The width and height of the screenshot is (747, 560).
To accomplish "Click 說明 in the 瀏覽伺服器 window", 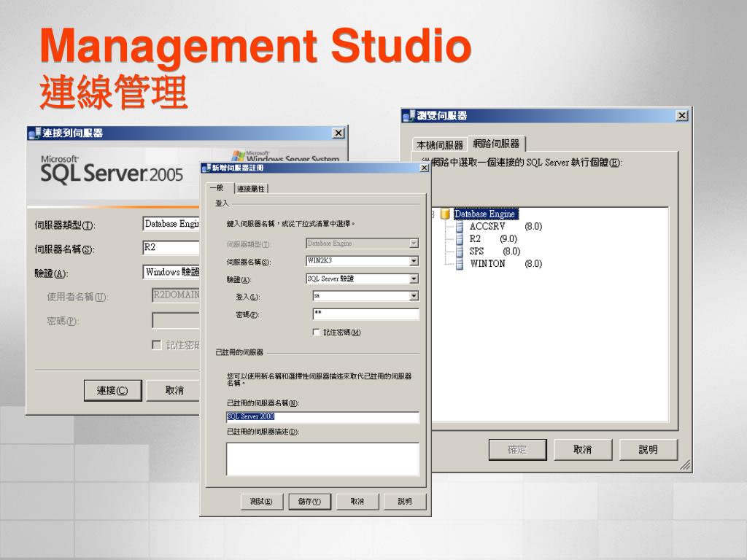I will 649,449.
